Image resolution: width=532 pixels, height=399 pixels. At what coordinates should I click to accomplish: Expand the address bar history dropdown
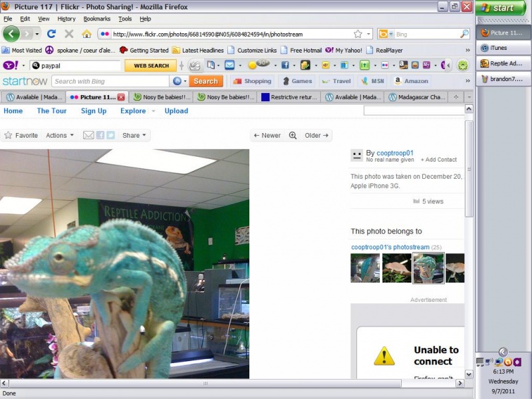[x=368, y=34]
